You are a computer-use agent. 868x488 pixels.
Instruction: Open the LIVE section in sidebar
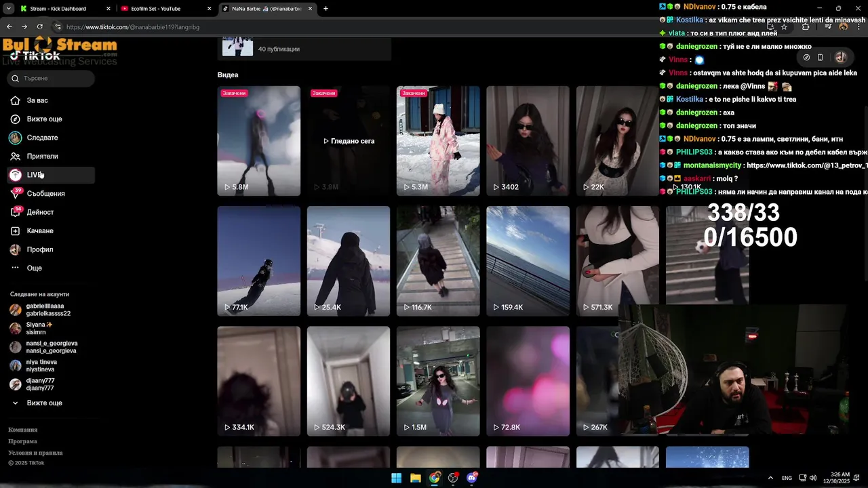[51, 175]
